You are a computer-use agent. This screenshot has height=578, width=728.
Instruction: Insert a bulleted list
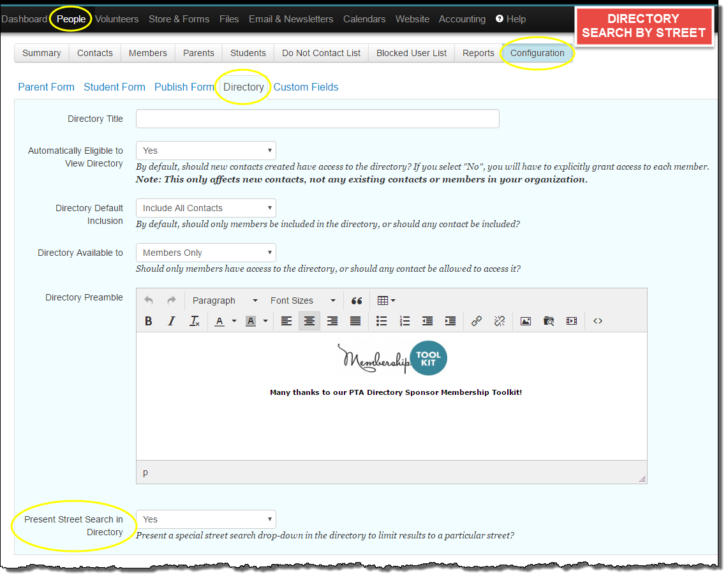pos(382,321)
